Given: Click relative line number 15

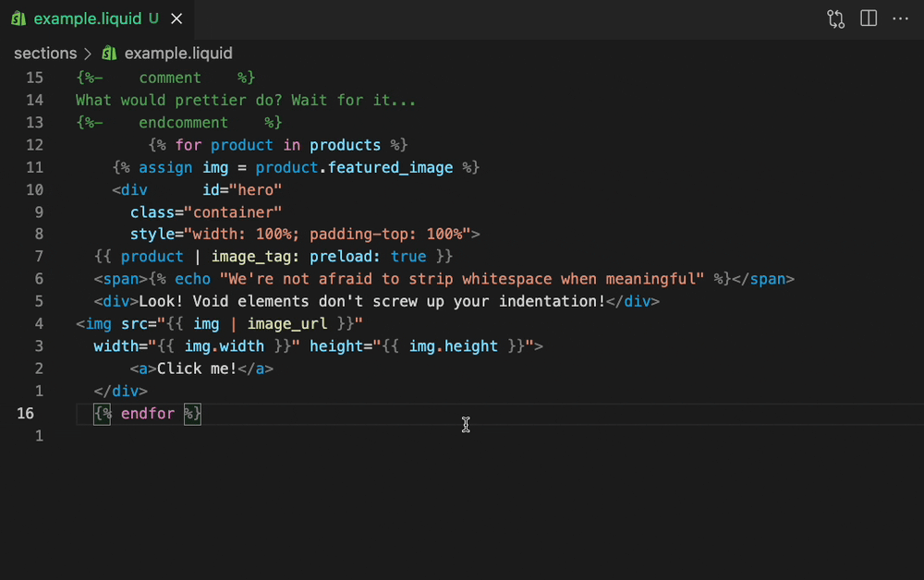Looking at the screenshot, I should click(35, 78).
